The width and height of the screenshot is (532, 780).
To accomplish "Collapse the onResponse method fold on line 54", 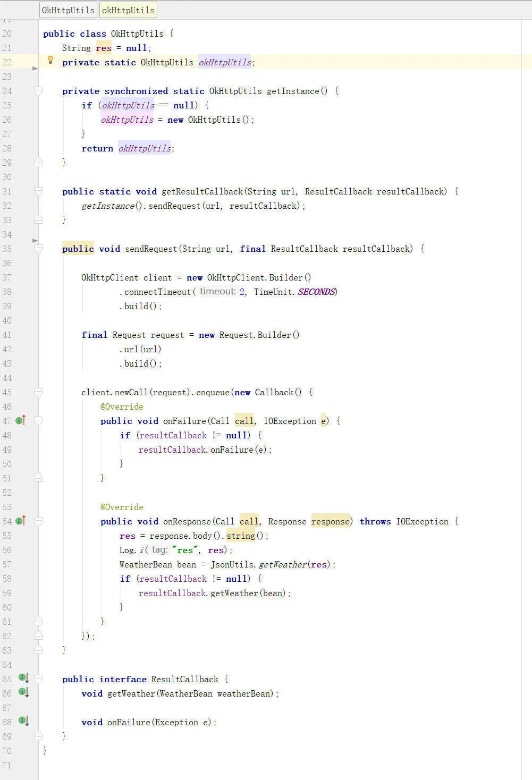I will pos(38,521).
